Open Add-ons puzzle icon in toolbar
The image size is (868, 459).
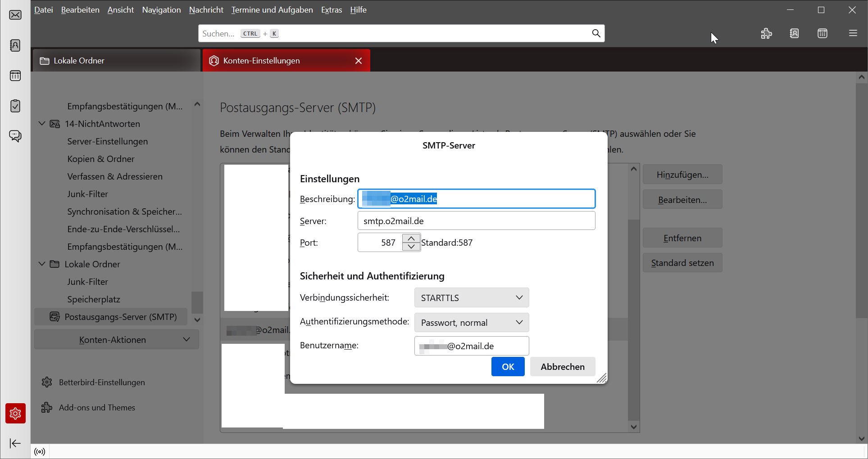click(766, 33)
